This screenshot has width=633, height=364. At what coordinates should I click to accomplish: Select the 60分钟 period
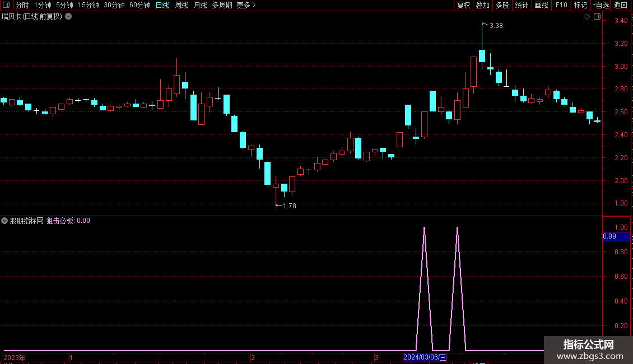pos(139,5)
